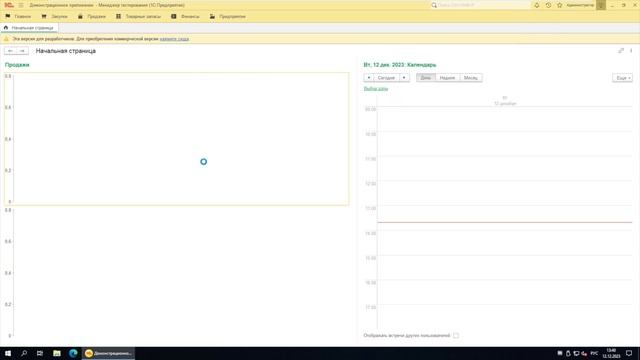Click the taskbar clock and date
Image resolution: width=640 pixels, height=360 pixels.
point(611,353)
